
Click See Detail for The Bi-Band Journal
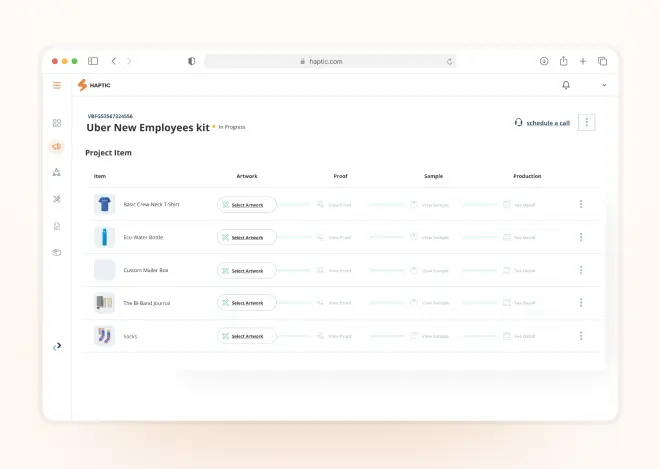[519, 303]
